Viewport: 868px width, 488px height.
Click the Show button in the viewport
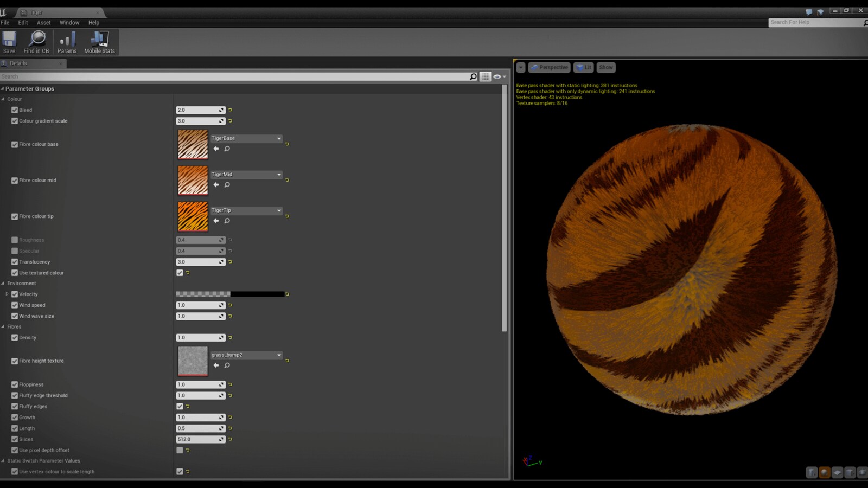pos(606,67)
